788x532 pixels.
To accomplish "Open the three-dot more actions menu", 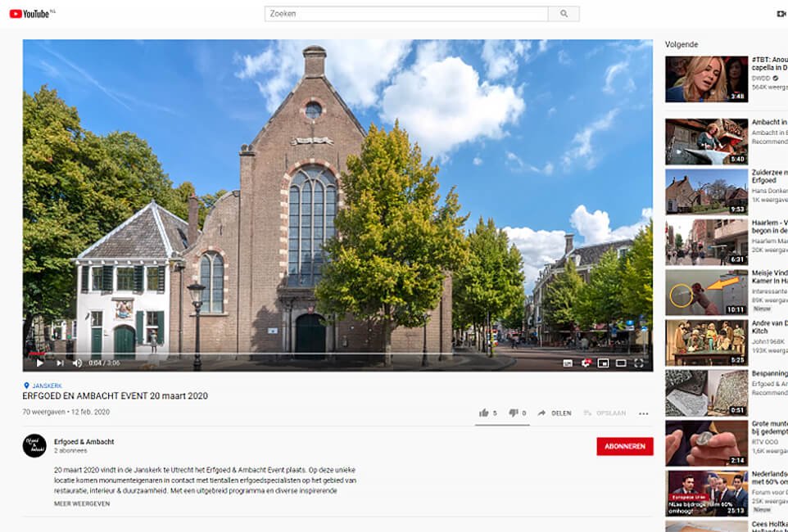I will (x=643, y=413).
